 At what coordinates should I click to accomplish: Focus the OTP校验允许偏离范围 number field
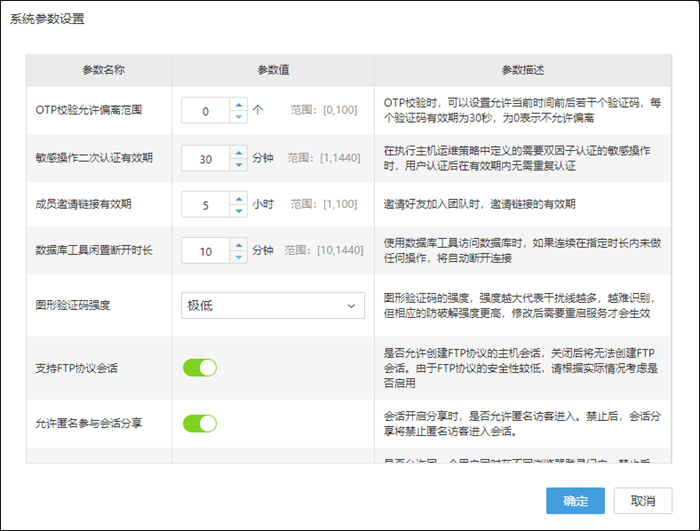206,111
